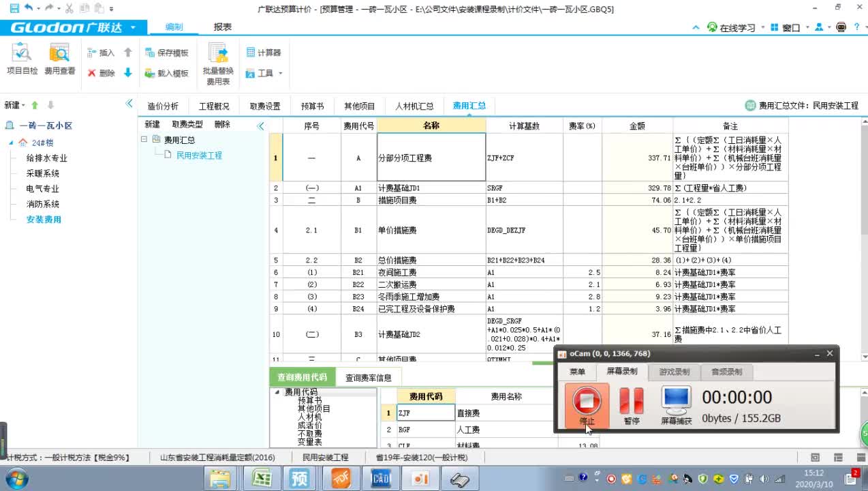Click the 名称 column header
The width and height of the screenshot is (868, 491).
431,125
